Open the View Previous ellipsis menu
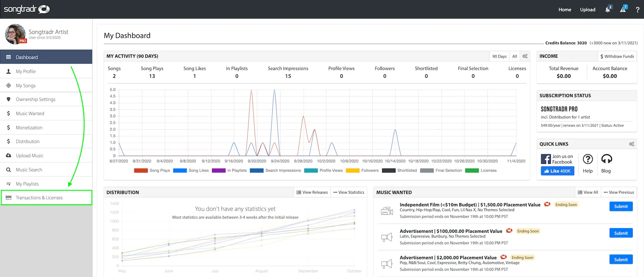The height and width of the screenshot is (277, 644). tap(619, 193)
